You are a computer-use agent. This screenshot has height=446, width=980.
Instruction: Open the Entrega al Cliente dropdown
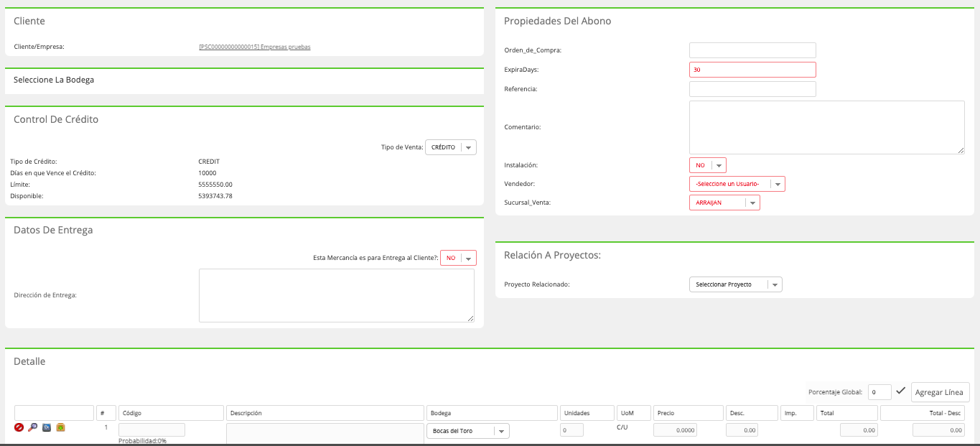pos(458,258)
